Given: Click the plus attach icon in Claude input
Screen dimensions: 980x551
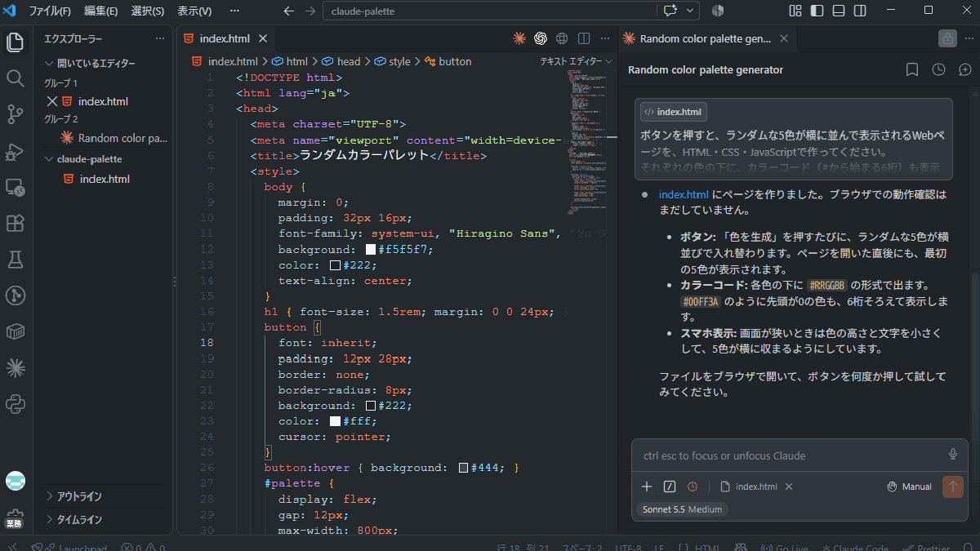Looking at the screenshot, I should 647,487.
